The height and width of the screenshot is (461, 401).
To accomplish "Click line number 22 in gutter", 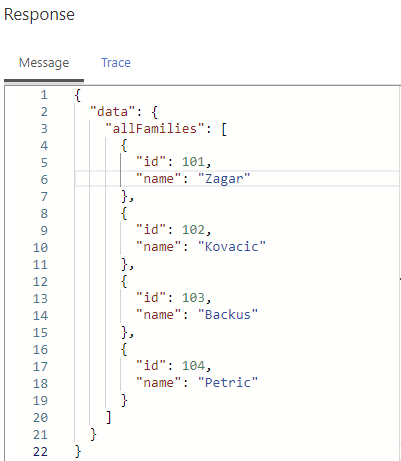I will [40, 452].
